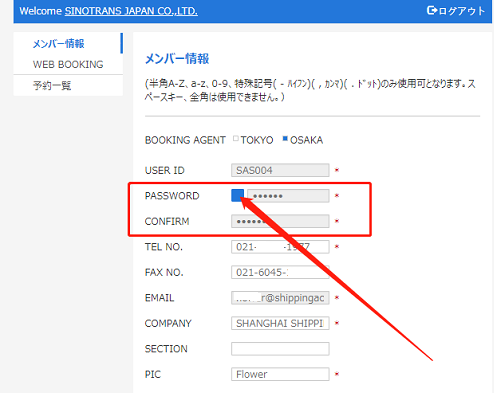Image resolution: width=494 pixels, height=393 pixels.
Task: Click the blue square beside PASSWORD
Action: pos(237,195)
